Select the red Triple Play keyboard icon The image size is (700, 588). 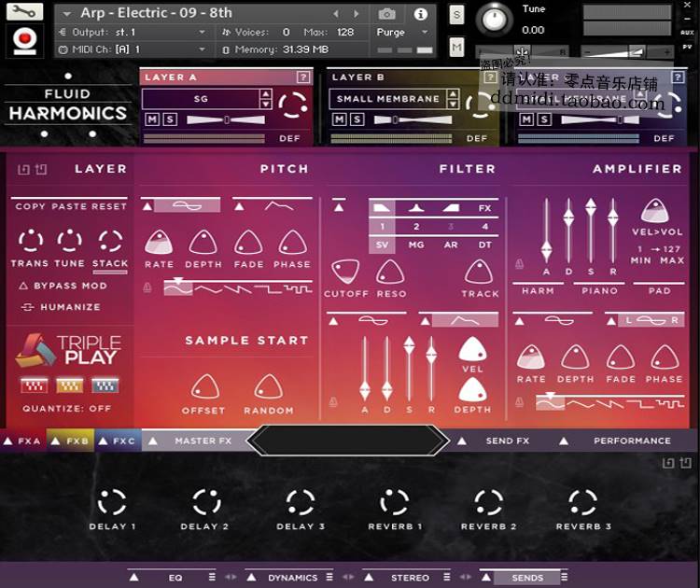click(x=35, y=385)
